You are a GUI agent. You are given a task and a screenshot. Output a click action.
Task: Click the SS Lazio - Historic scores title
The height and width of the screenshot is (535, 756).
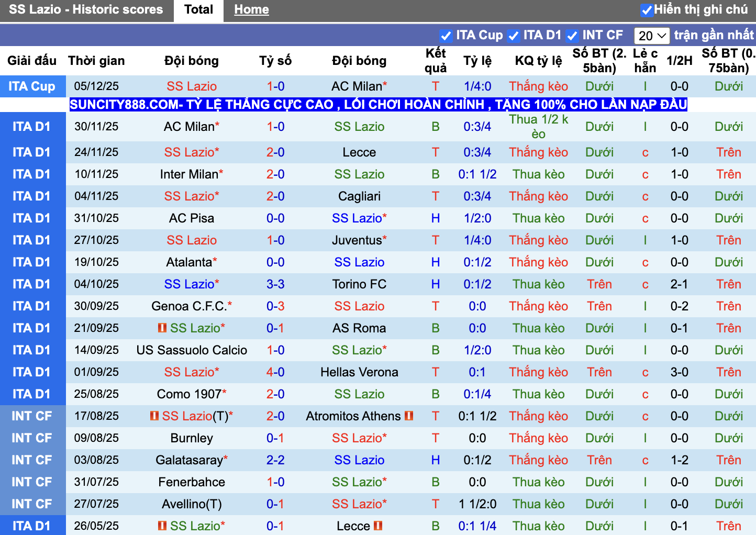click(x=86, y=9)
